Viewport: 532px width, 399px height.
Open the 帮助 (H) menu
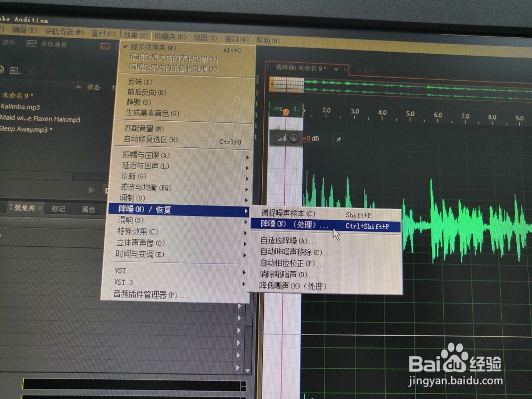point(268,40)
